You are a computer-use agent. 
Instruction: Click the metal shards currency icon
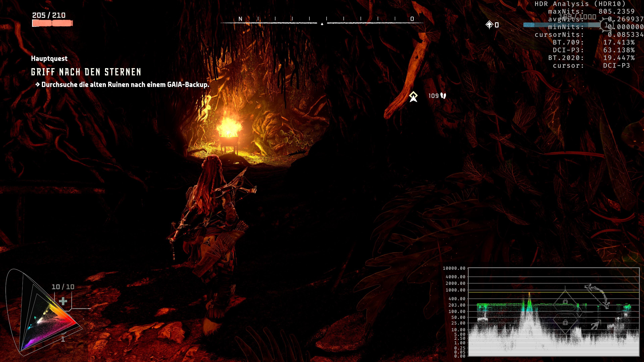click(489, 25)
